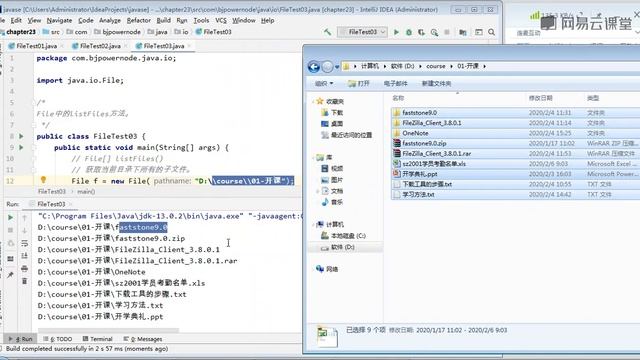Image resolution: width=640 pixels, height=360 pixels.
Task: Click the pin tab icon in Run panel
Action: (x=11, y=275)
